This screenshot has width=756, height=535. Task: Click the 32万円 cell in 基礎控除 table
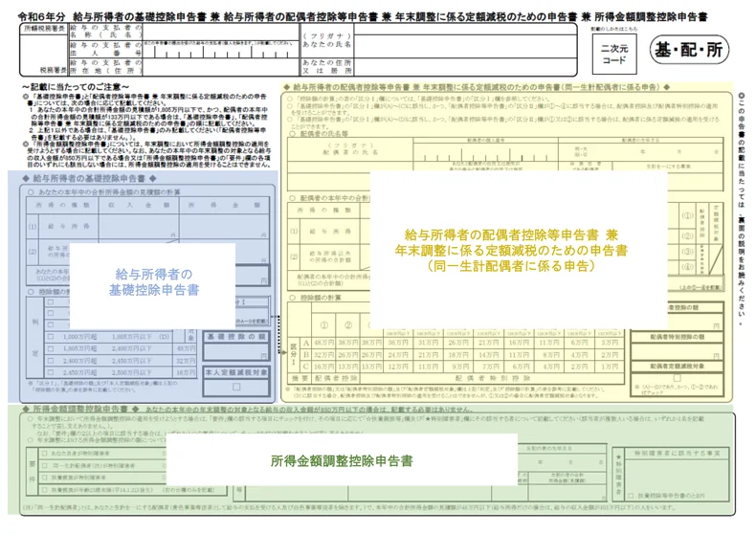(185, 361)
